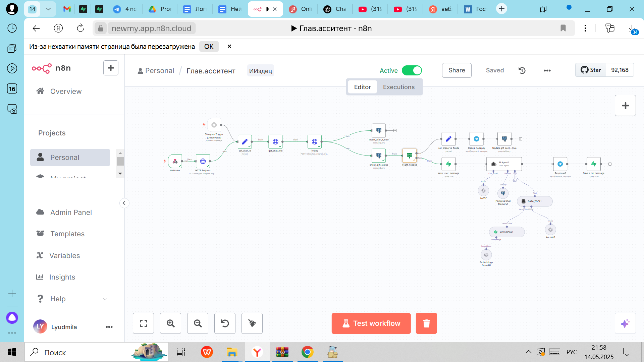Click the zoom out canvas icon
The image size is (644, 362).
click(x=198, y=323)
